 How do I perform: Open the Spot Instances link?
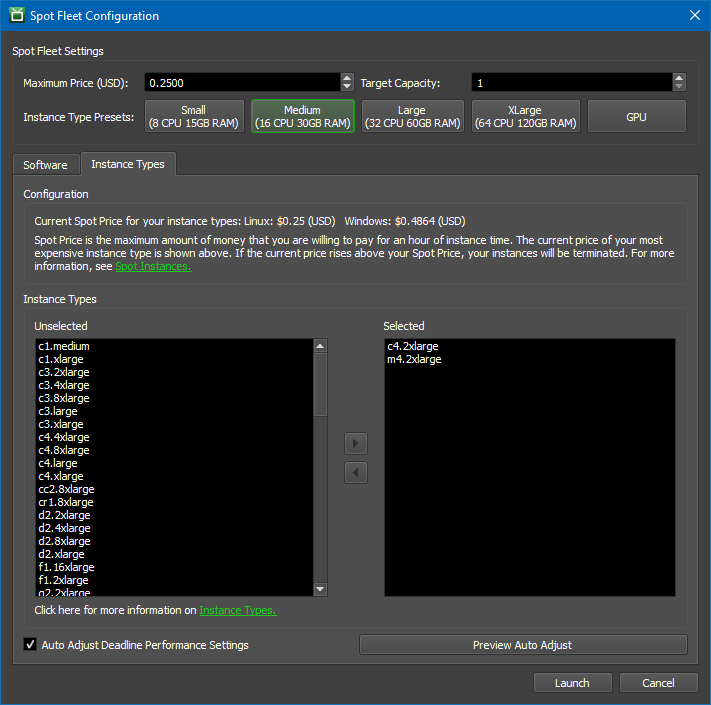click(153, 267)
